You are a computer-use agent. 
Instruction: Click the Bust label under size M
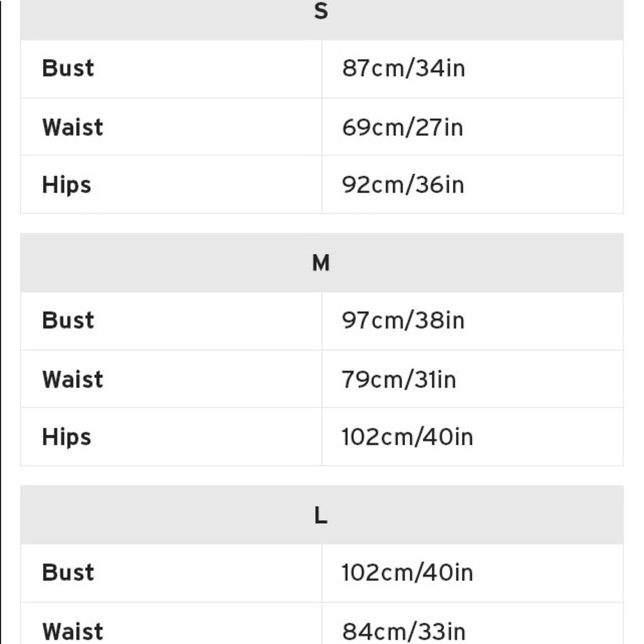pyautogui.click(x=68, y=320)
